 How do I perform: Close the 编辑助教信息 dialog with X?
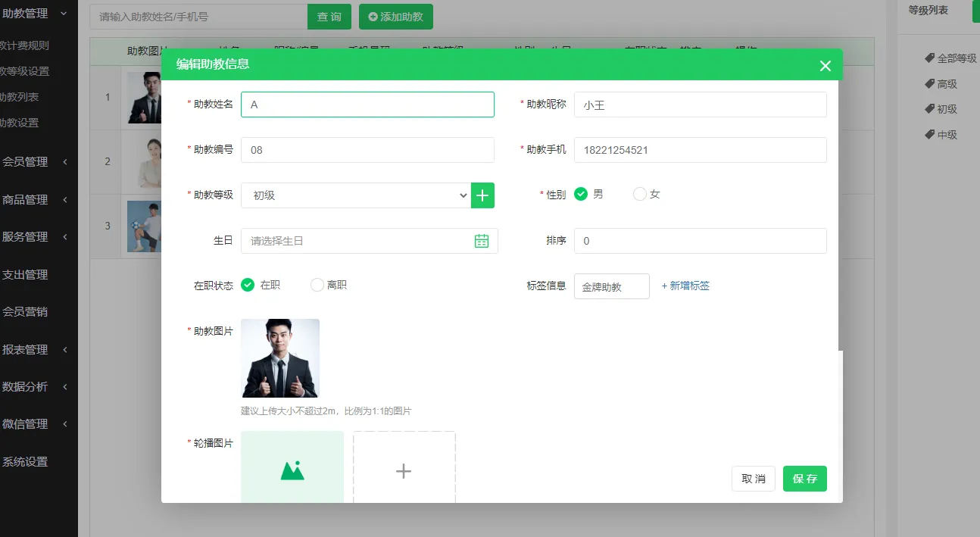coord(826,66)
